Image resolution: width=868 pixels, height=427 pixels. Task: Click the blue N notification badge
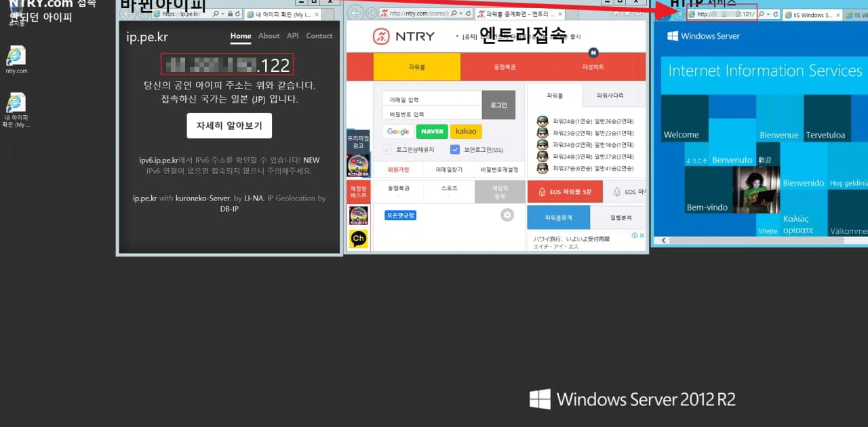(x=593, y=52)
